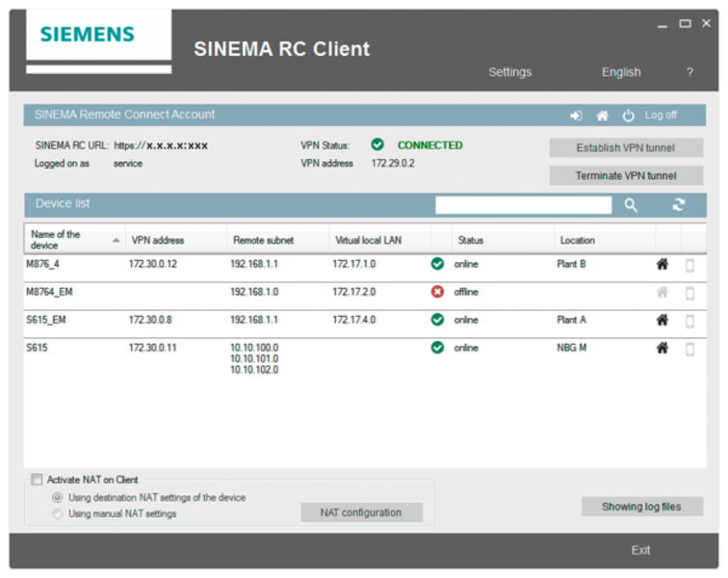Click the CONNECTED status text
Image resolution: width=728 pixels, height=578 pixels.
[429, 144]
